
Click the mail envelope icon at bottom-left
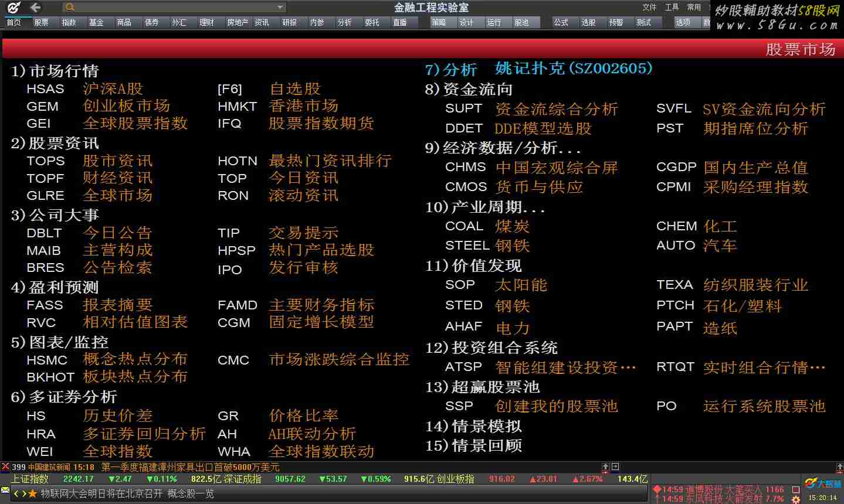coord(5,490)
